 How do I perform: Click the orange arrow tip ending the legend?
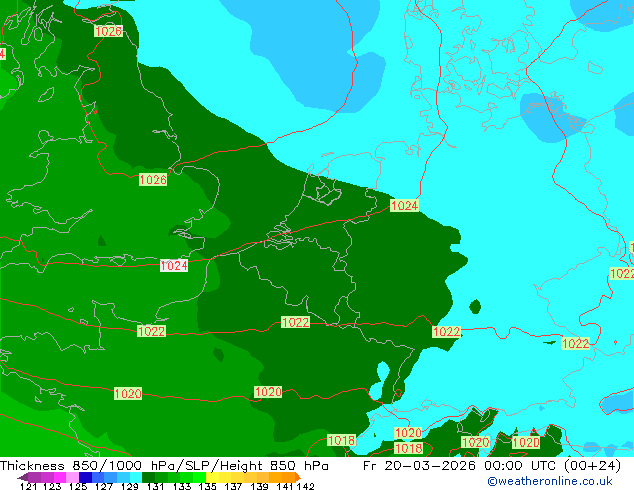298,477
